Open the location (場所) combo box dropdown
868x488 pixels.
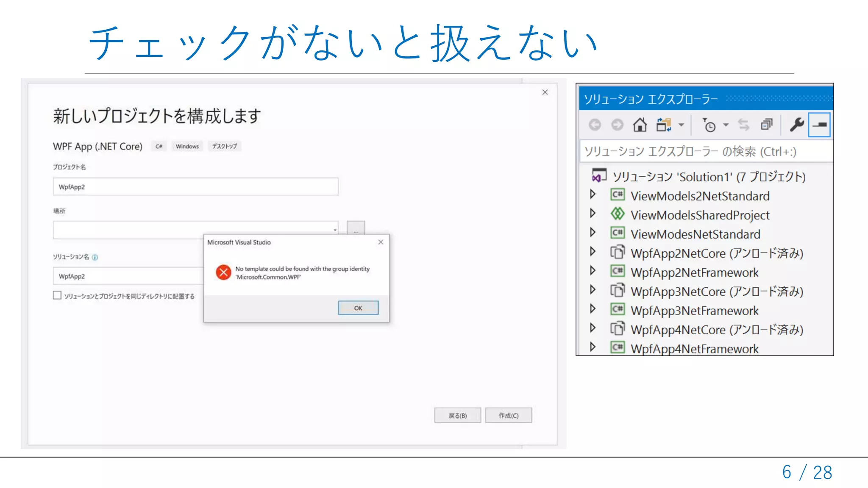[335, 230]
